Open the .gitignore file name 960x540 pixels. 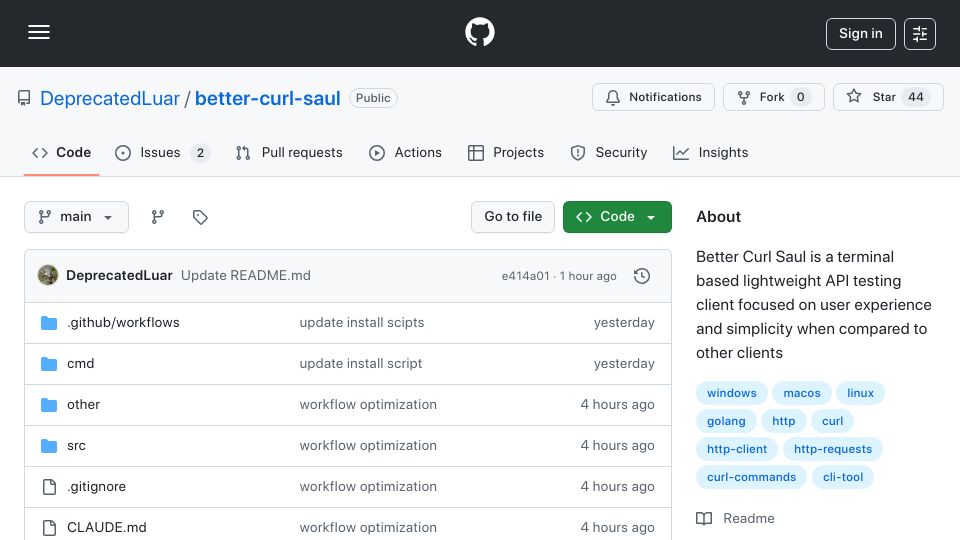(x=96, y=487)
